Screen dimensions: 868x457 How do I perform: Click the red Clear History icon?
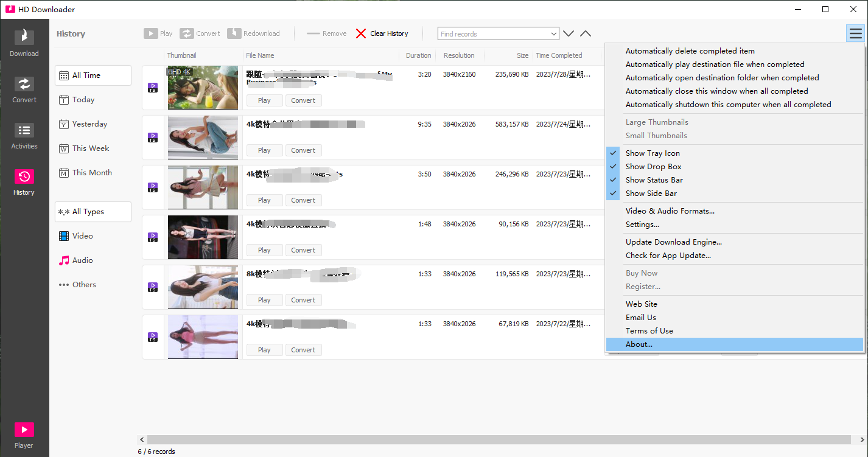coord(361,33)
